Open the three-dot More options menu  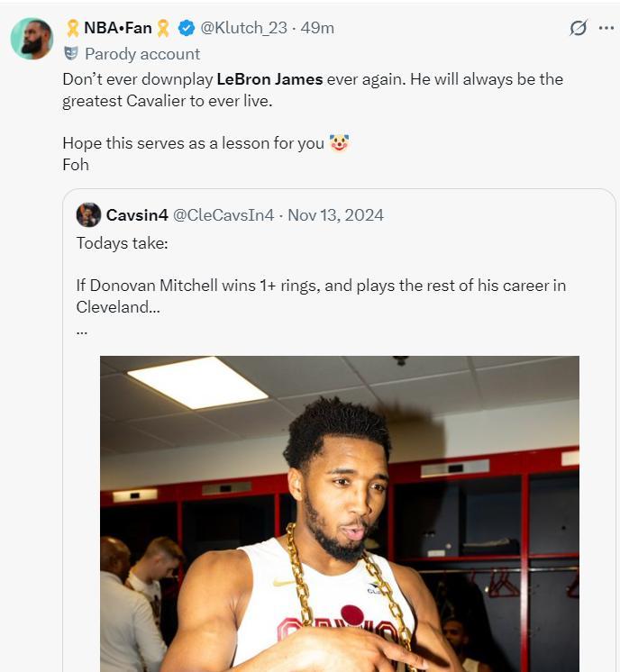[x=606, y=28]
